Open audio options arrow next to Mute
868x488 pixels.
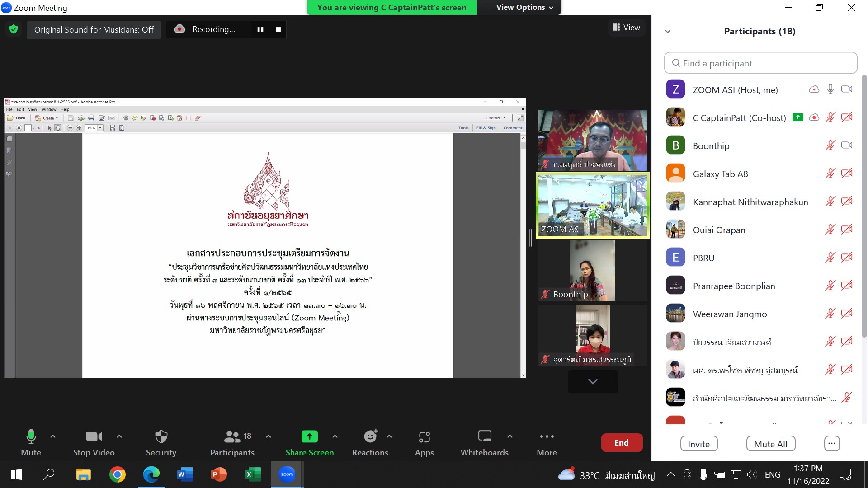pos(53,436)
